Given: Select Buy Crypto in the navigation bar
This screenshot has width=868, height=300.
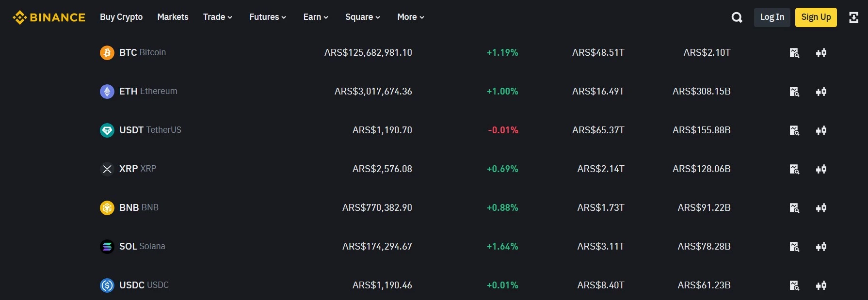Looking at the screenshot, I should (x=121, y=17).
